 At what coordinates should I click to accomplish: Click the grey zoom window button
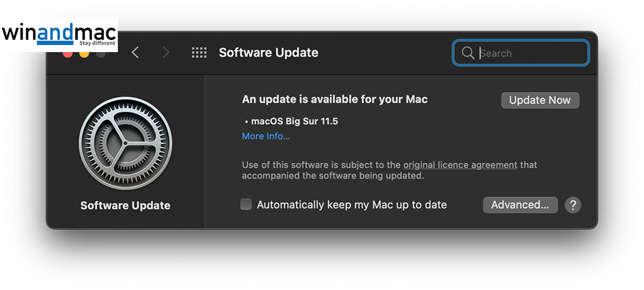pos(100,54)
